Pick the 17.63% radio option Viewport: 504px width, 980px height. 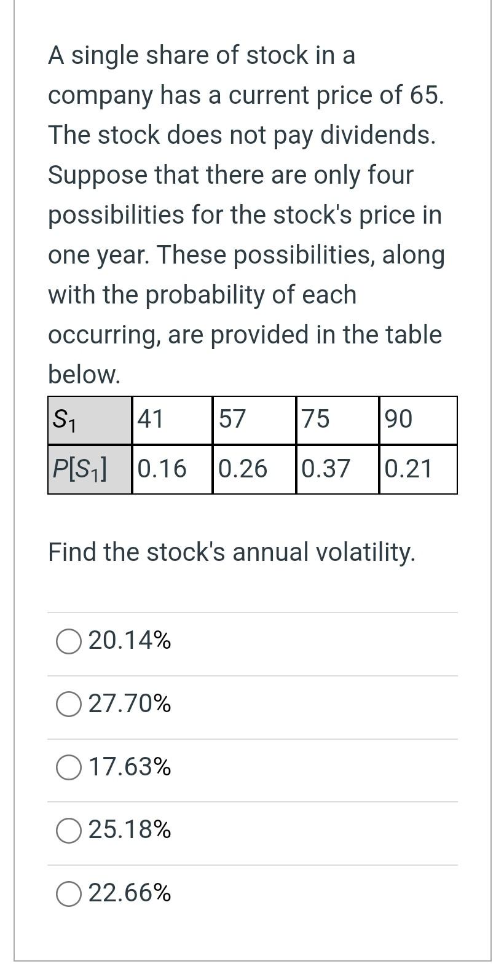click(69, 767)
